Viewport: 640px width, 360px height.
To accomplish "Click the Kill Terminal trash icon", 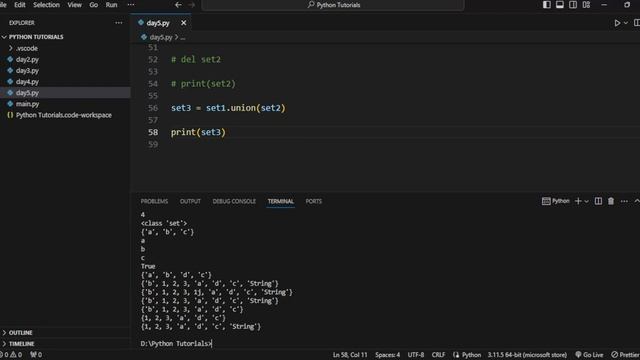I will [611, 201].
